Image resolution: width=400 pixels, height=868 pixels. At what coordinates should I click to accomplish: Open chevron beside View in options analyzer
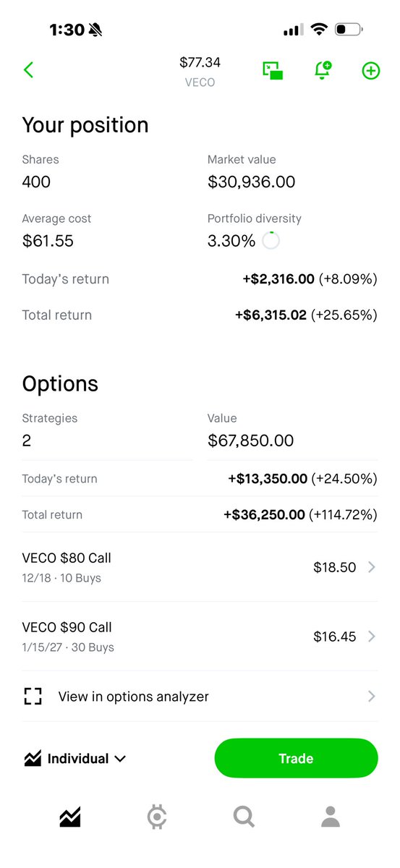[x=371, y=697]
